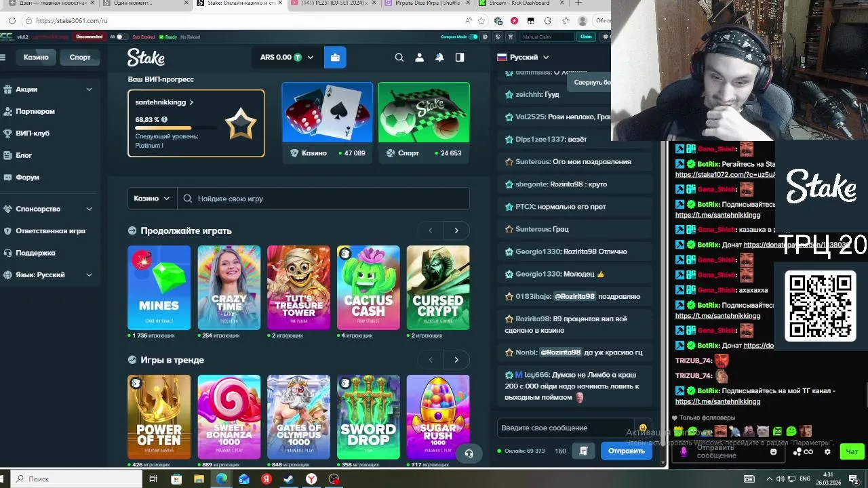Open Steam from the taskbar
This screenshot has height=488, width=868.
click(x=288, y=479)
